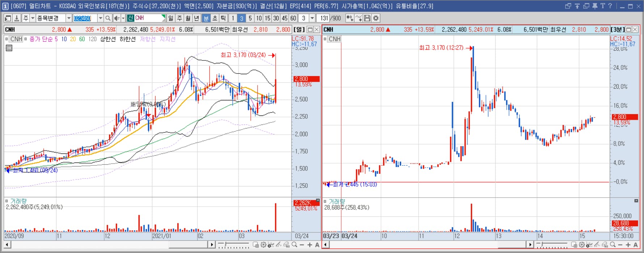Choose 30-minute interval button
This screenshot has height=253, width=644.
coord(276,18)
